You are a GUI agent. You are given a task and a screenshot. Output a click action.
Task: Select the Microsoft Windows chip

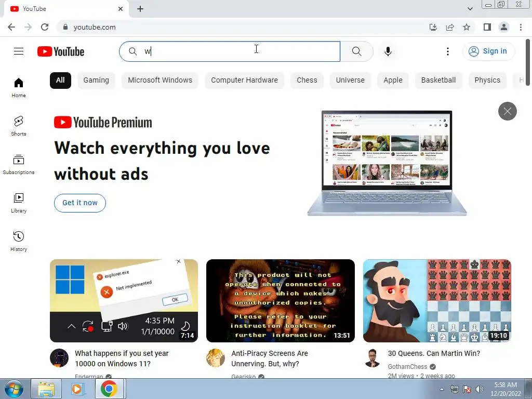point(160,81)
